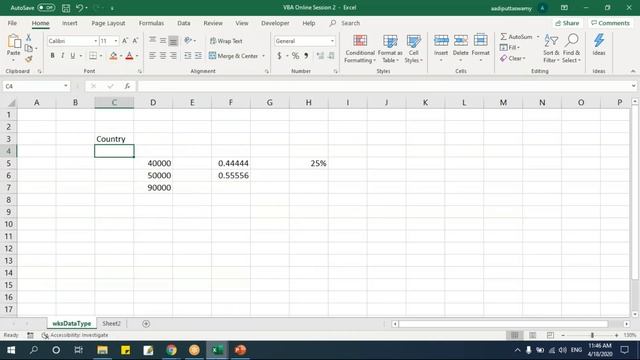Screen dimensions: 640x360
Task: Click Merge & Center
Action: (233, 56)
